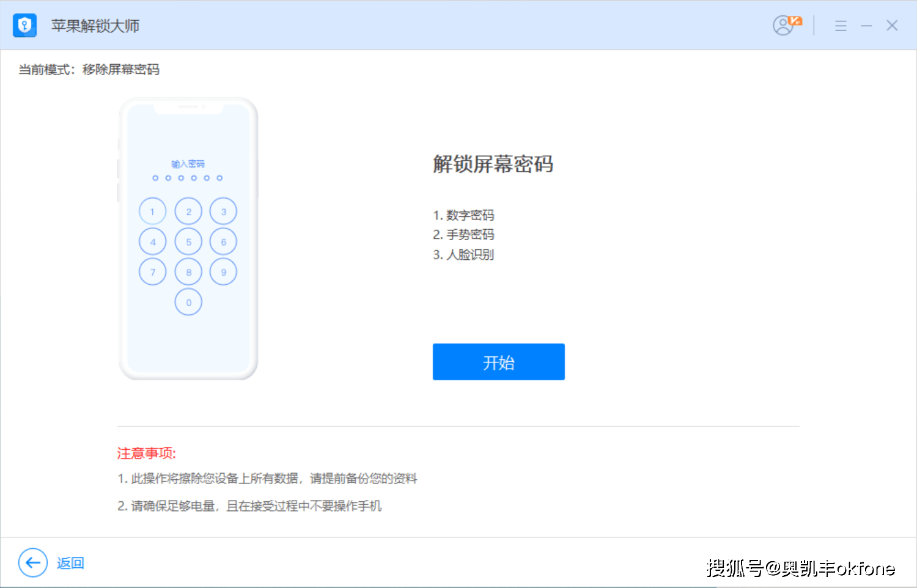Open the user account VIP icon

point(784,26)
